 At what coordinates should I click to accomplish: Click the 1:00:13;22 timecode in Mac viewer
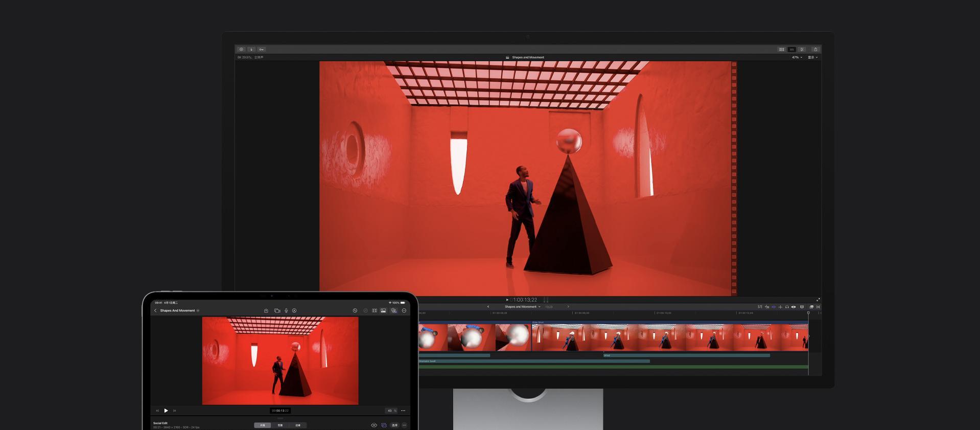point(525,300)
